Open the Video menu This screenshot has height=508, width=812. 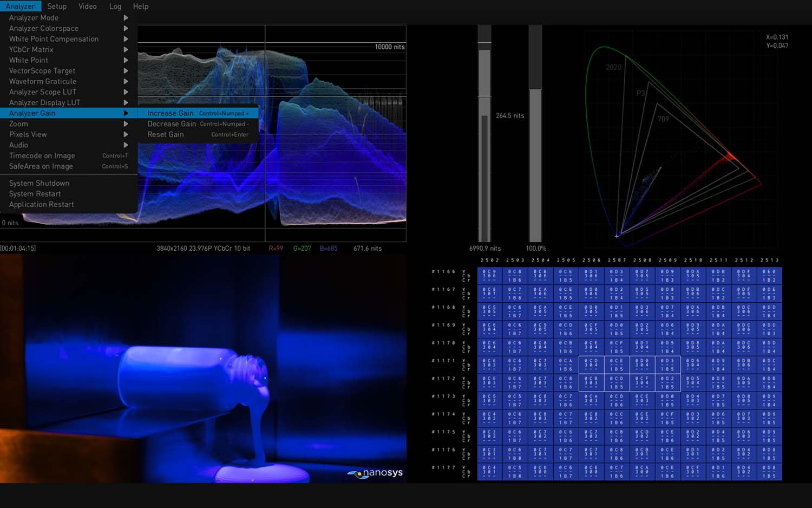coord(87,6)
